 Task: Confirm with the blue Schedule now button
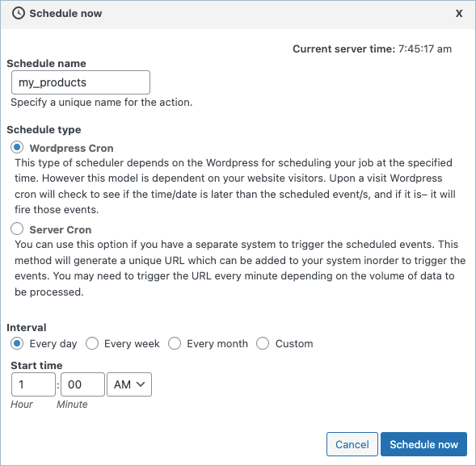(x=423, y=444)
